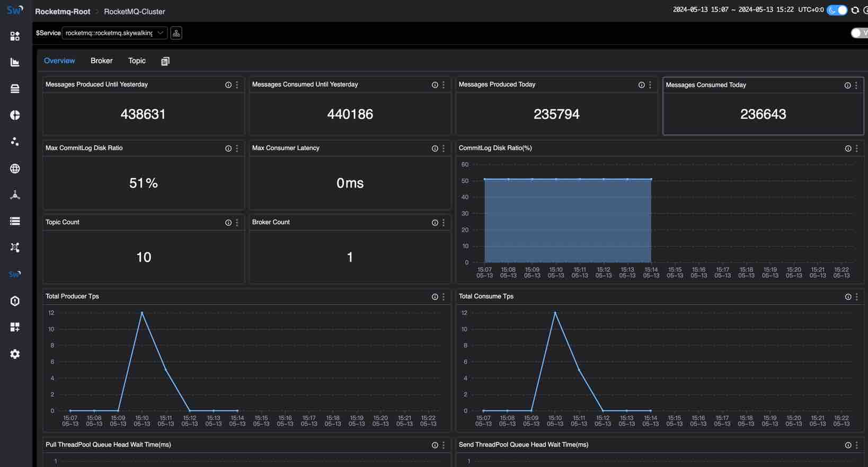
Task: Toggle the dark theme switch
Action: [x=837, y=10]
